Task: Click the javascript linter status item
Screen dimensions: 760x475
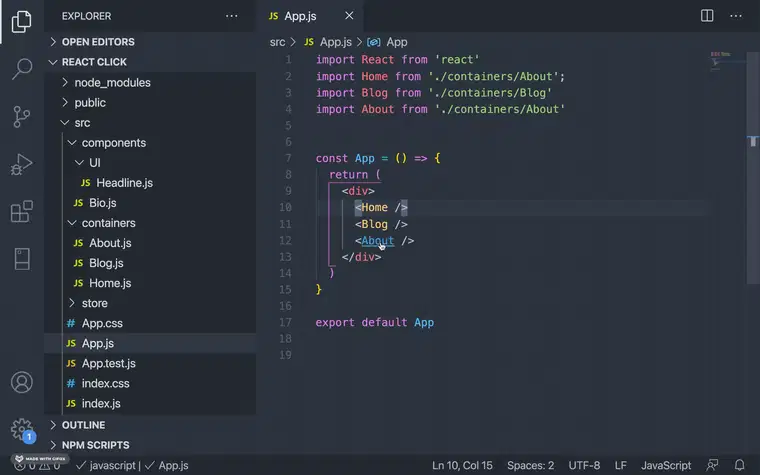Action: click(106, 466)
